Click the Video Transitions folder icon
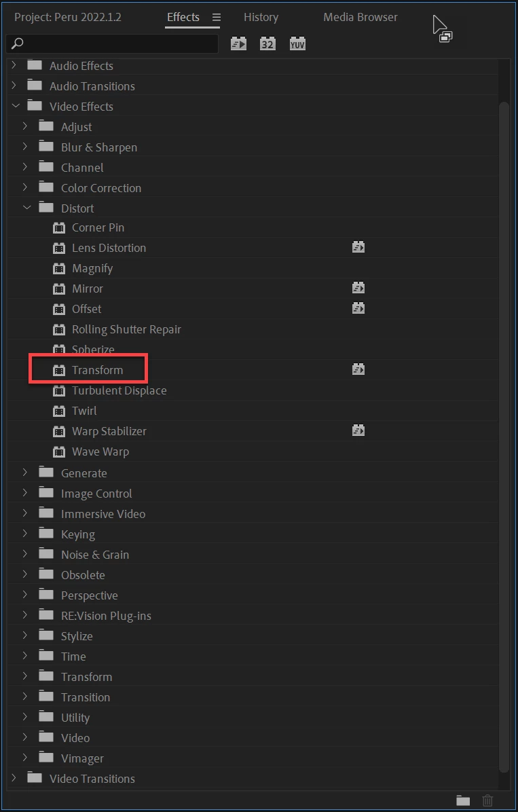The width and height of the screenshot is (518, 812). point(35,778)
